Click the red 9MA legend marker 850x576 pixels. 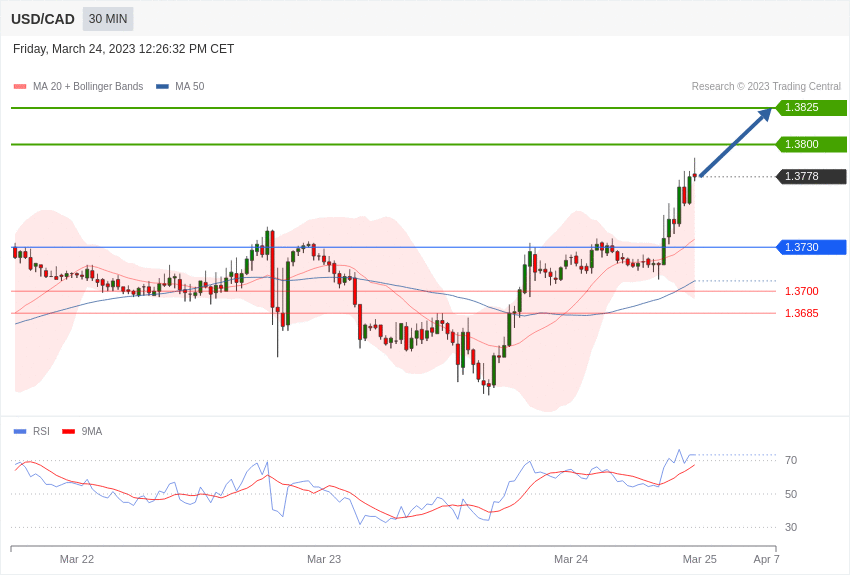pyautogui.click(x=68, y=431)
